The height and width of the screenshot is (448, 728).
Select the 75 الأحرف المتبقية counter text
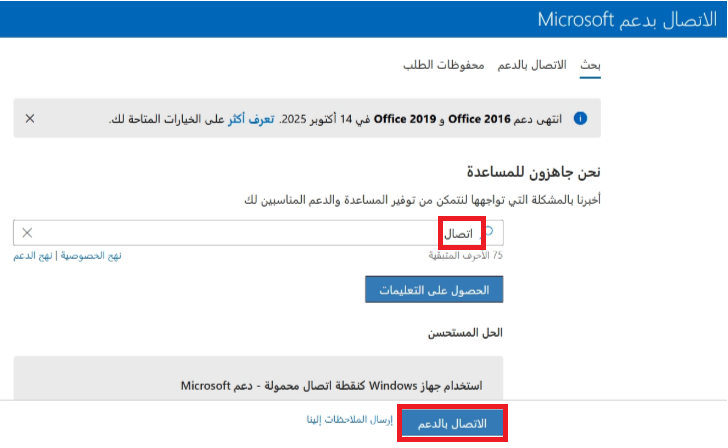(465, 256)
